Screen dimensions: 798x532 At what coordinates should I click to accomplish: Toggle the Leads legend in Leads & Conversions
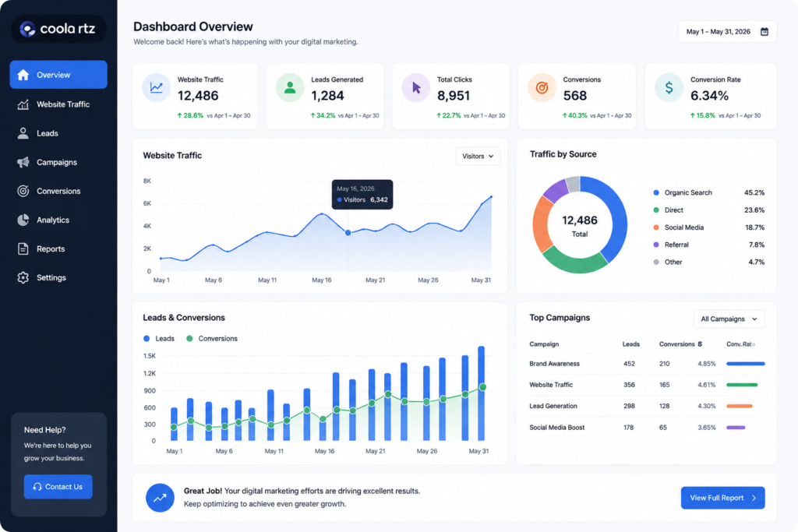coord(159,339)
